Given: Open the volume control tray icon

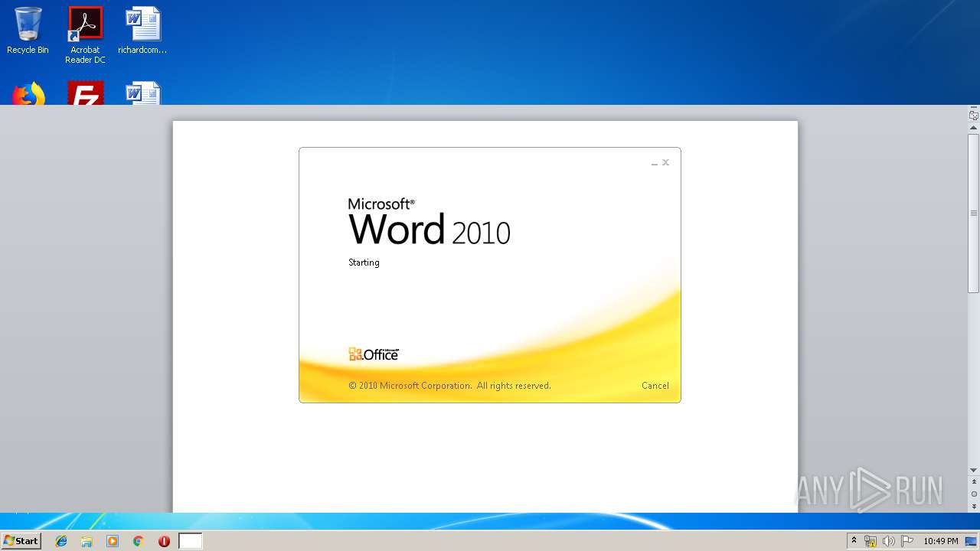Looking at the screenshot, I should coord(889,541).
